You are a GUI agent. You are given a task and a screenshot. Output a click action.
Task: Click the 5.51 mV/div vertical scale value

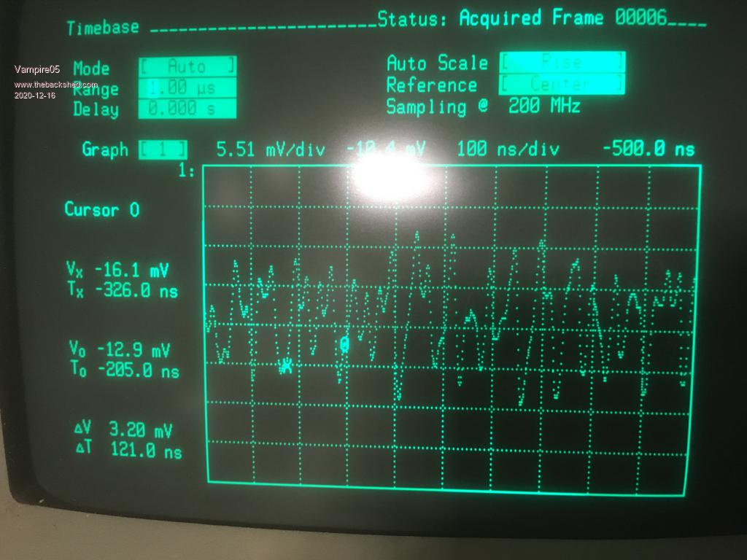coord(270,150)
